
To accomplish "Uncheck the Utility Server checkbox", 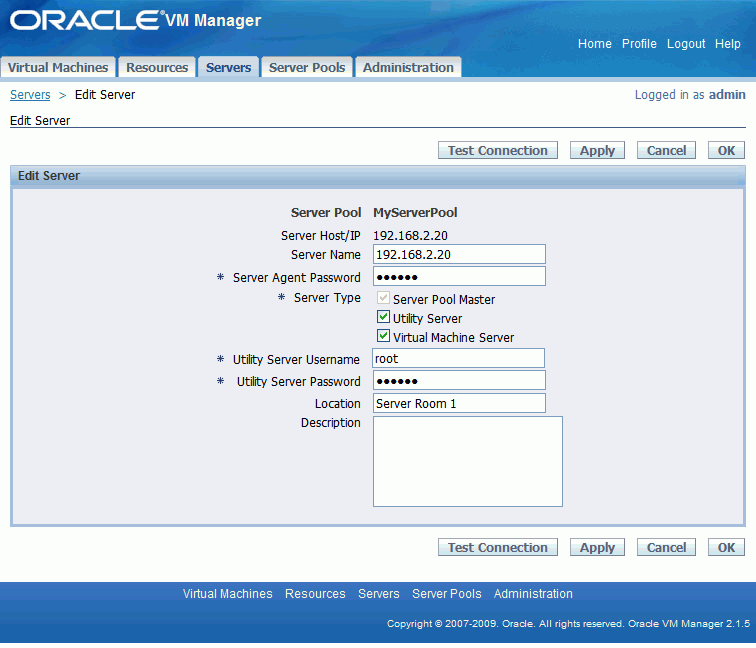I will click(383, 317).
